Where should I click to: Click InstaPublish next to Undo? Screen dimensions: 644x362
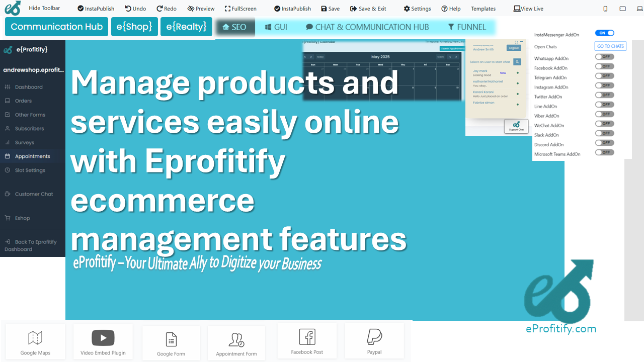[x=96, y=9]
